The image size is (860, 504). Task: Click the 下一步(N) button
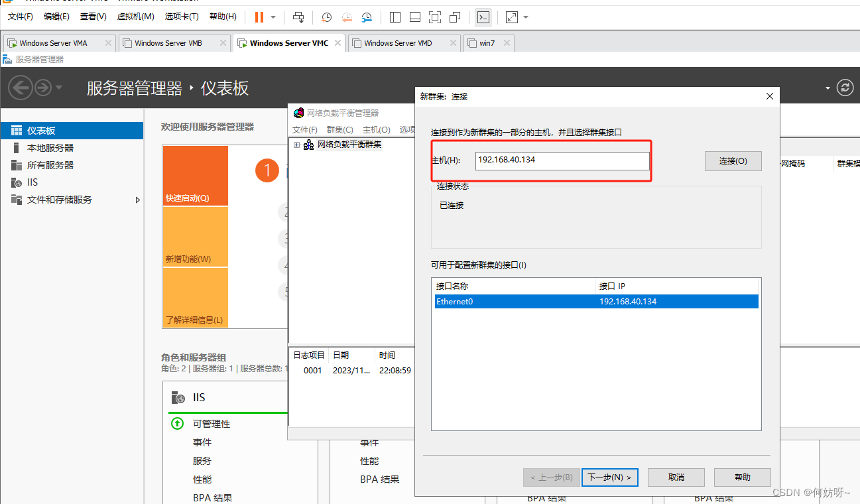click(x=609, y=477)
